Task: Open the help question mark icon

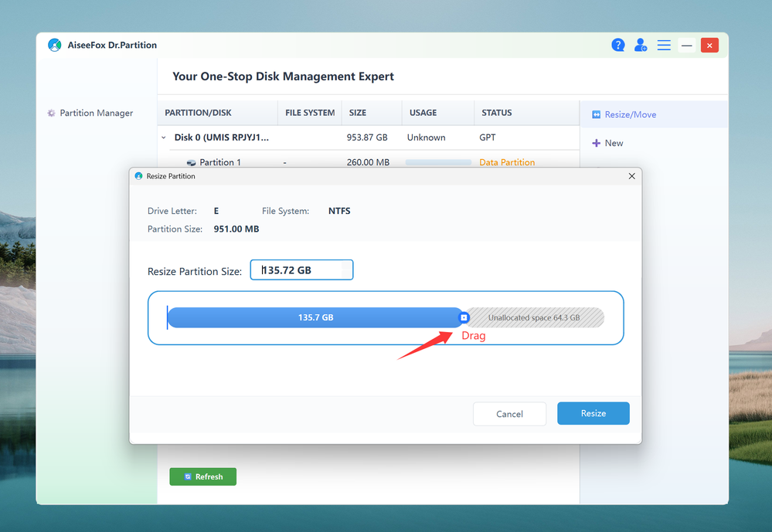Action: (x=618, y=46)
